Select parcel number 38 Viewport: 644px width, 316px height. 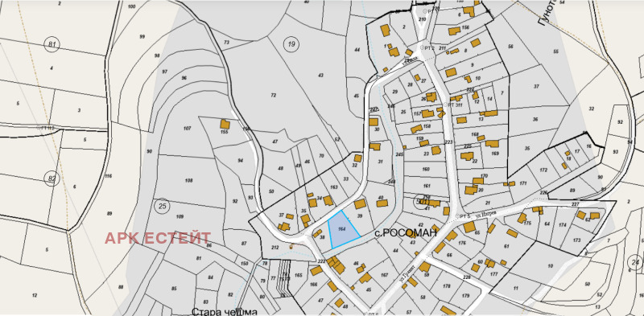[x=323, y=237]
